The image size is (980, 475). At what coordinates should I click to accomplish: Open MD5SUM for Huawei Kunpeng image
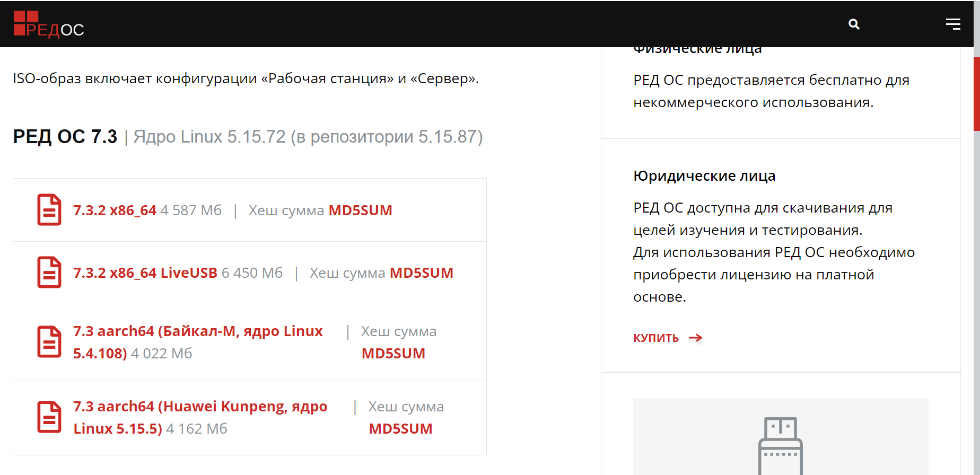pyautogui.click(x=401, y=429)
